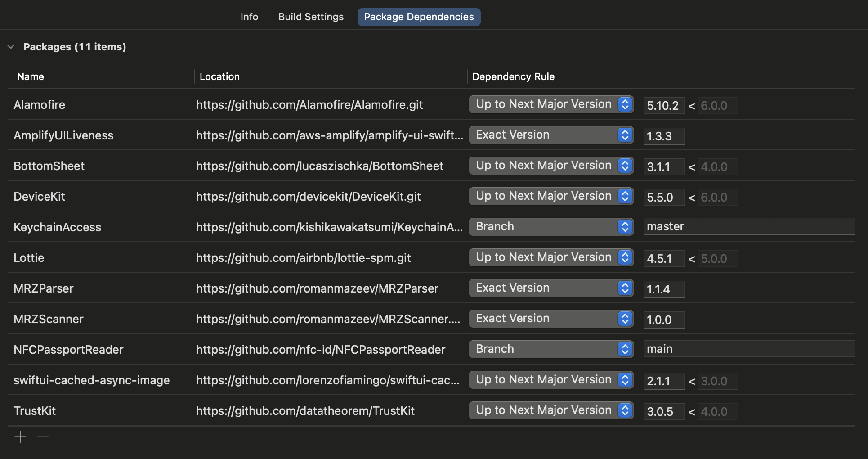Image resolution: width=868 pixels, height=459 pixels.
Task: Click the lucaszischka/BottomSheet URL
Action: pyautogui.click(x=320, y=166)
